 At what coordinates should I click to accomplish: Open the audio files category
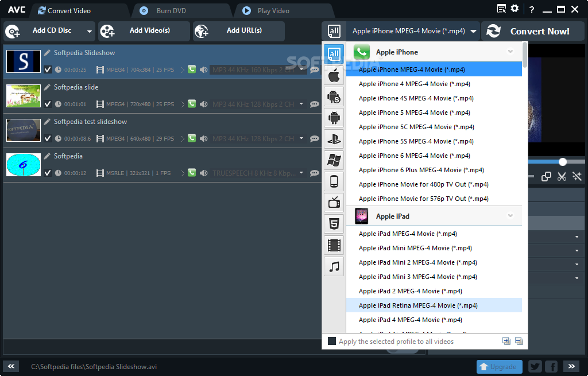coord(334,266)
